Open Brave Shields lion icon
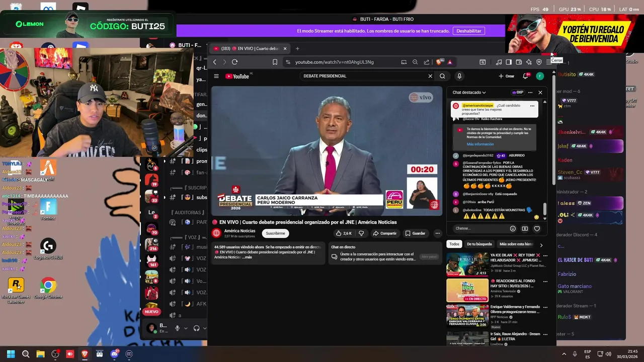This screenshot has height=362, width=644. pos(439,62)
